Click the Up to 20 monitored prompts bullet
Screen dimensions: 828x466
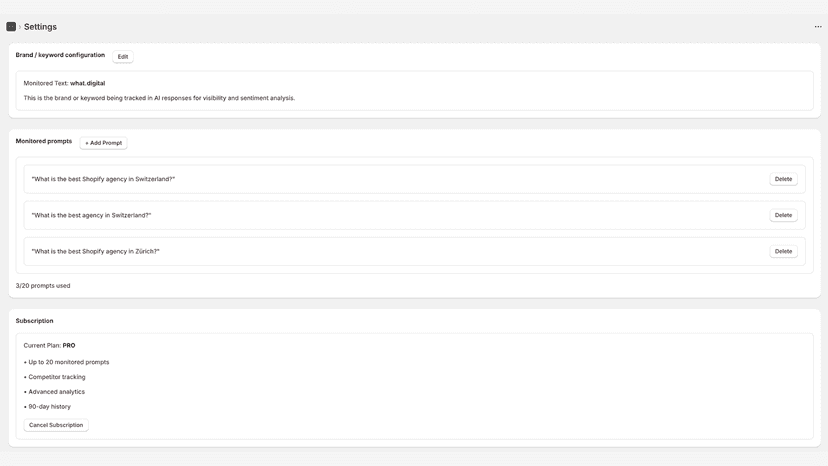67,362
